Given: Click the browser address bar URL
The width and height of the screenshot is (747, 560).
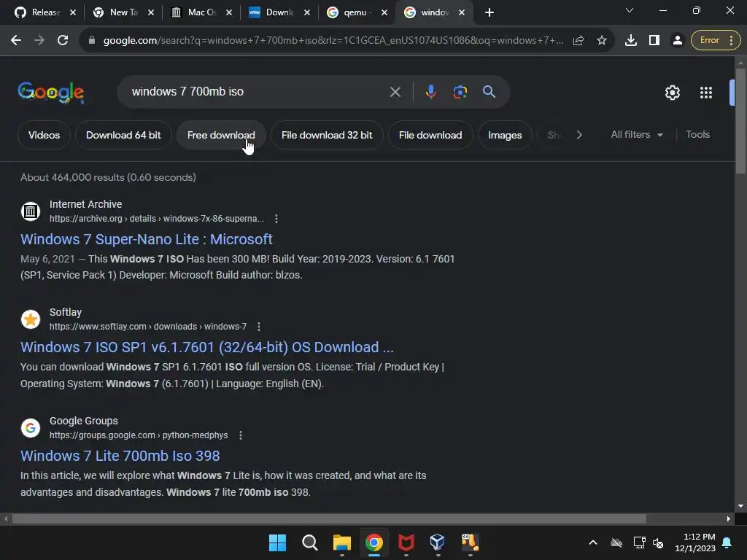Looking at the screenshot, I should [333, 41].
